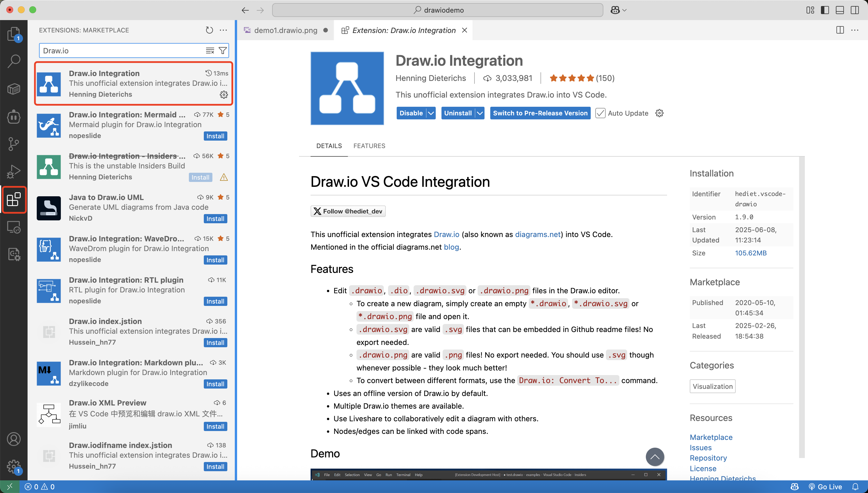This screenshot has height=493, width=868.
Task: Open notifications bell in status bar
Action: point(855,487)
